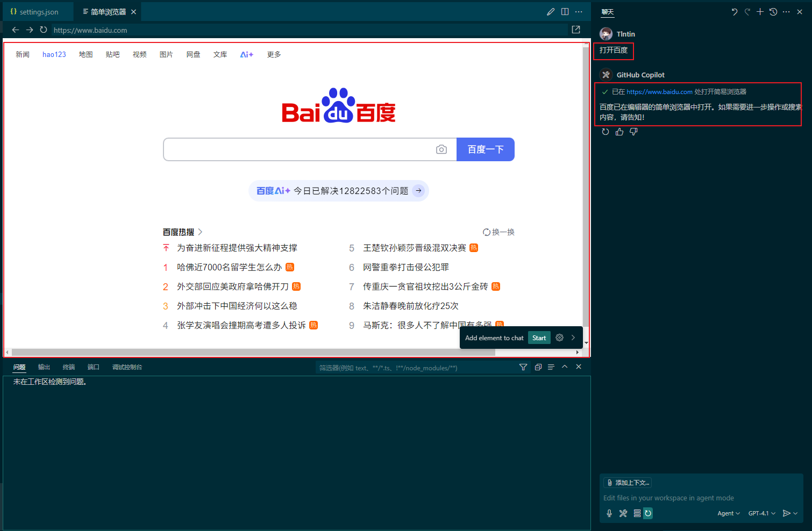Open 百度热搜 chevron

pyautogui.click(x=200, y=232)
